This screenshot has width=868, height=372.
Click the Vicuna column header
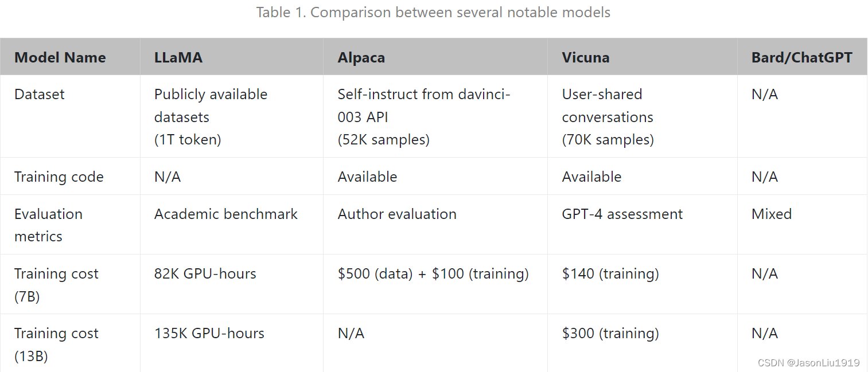[586, 57]
